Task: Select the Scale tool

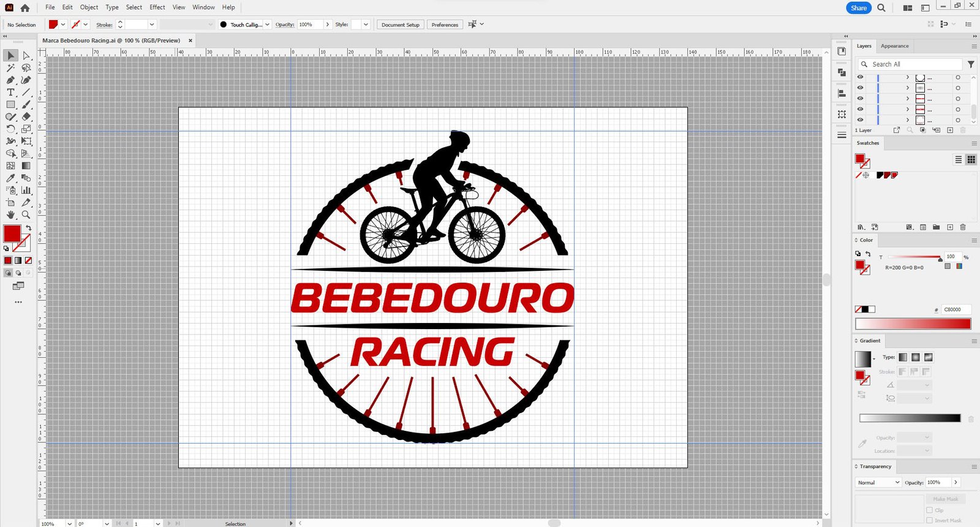Action: pos(26,129)
